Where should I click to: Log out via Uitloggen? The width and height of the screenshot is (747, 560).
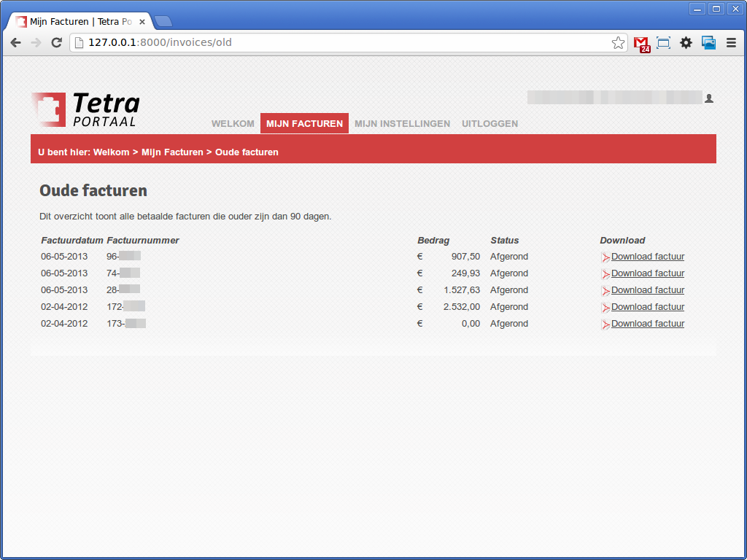click(x=489, y=124)
